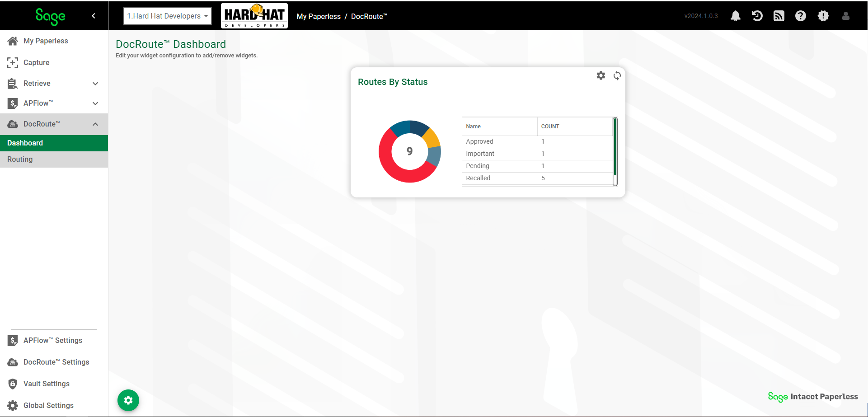Select the Important row in the table
Screen dimensions: 868x417
(x=537, y=154)
